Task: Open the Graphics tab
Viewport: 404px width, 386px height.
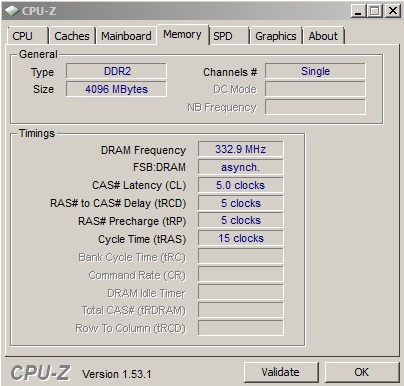Action: coord(276,36)
